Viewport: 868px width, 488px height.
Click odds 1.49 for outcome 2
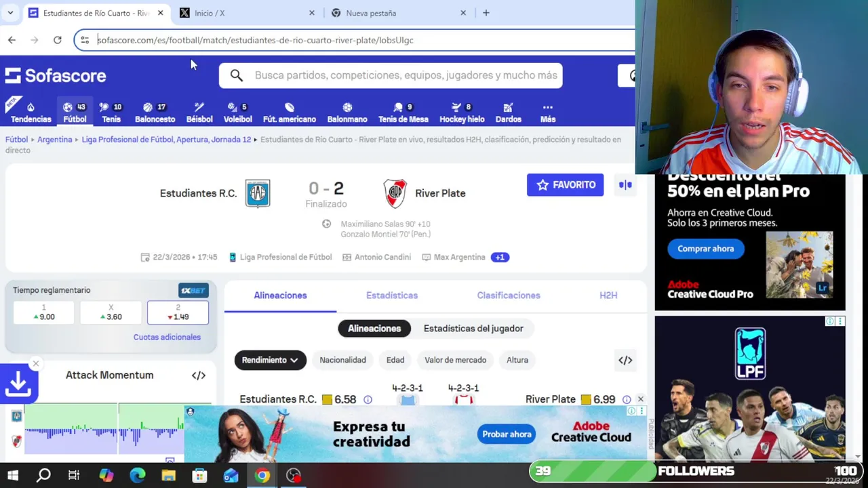click(x=178, y=312)
